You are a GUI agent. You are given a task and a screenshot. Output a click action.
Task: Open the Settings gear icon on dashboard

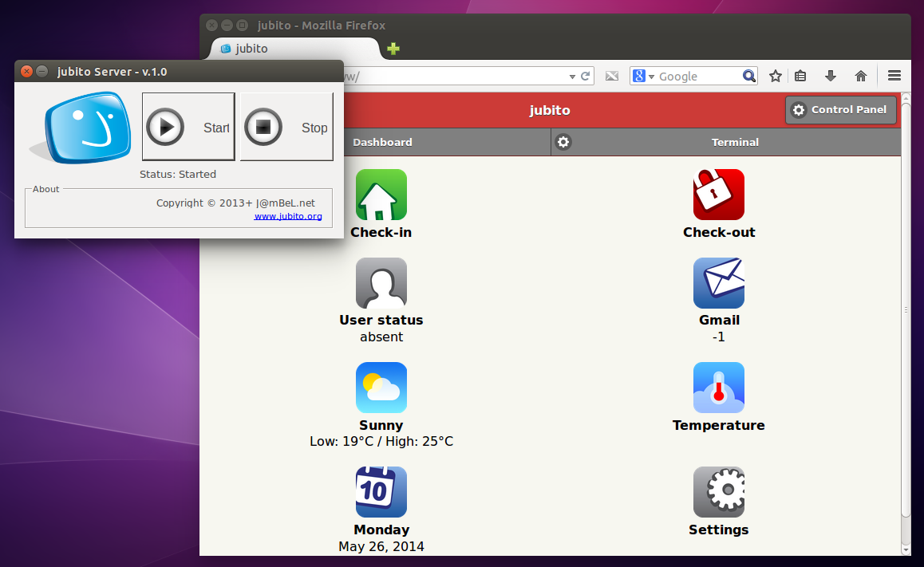718,492
